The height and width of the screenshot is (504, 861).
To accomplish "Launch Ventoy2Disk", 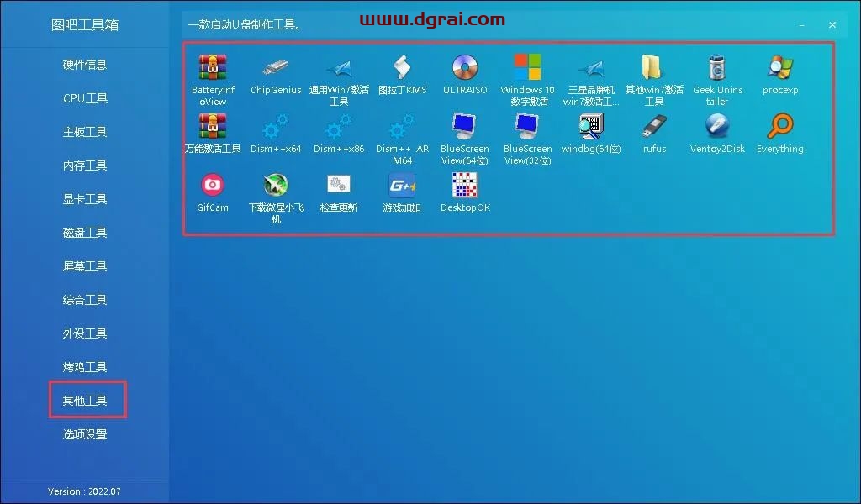I will [717, 133].
